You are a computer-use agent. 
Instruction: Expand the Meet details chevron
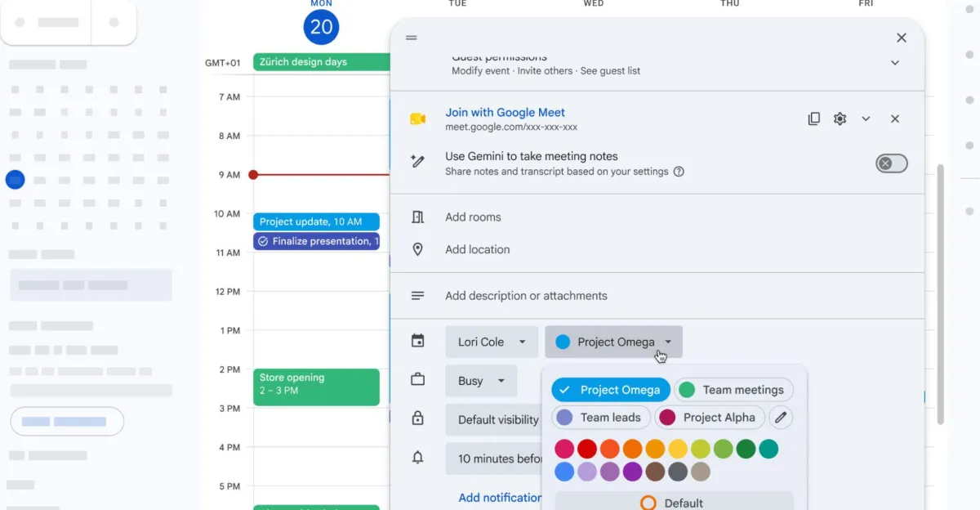pos(866,119)
